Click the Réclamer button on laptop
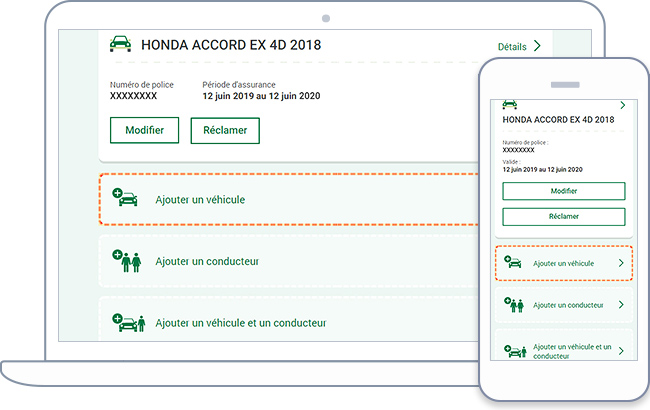The width and height of the screenshot is (650, 410). point(225,131)
